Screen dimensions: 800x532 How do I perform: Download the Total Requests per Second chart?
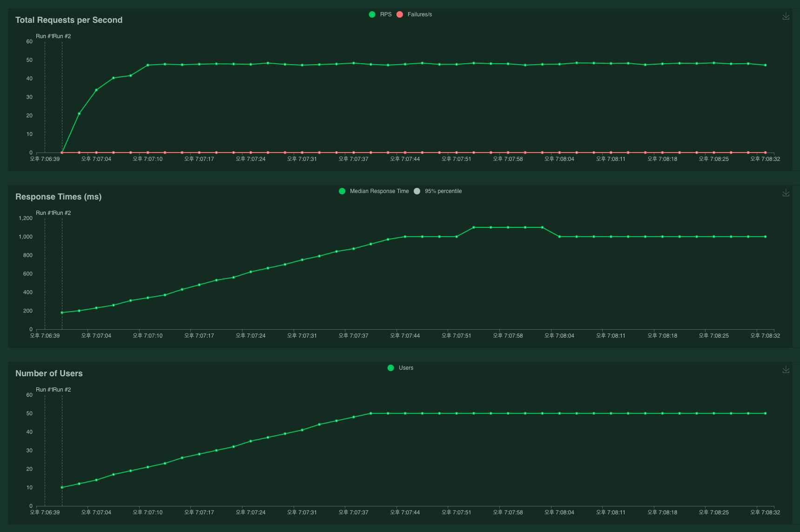786,16
